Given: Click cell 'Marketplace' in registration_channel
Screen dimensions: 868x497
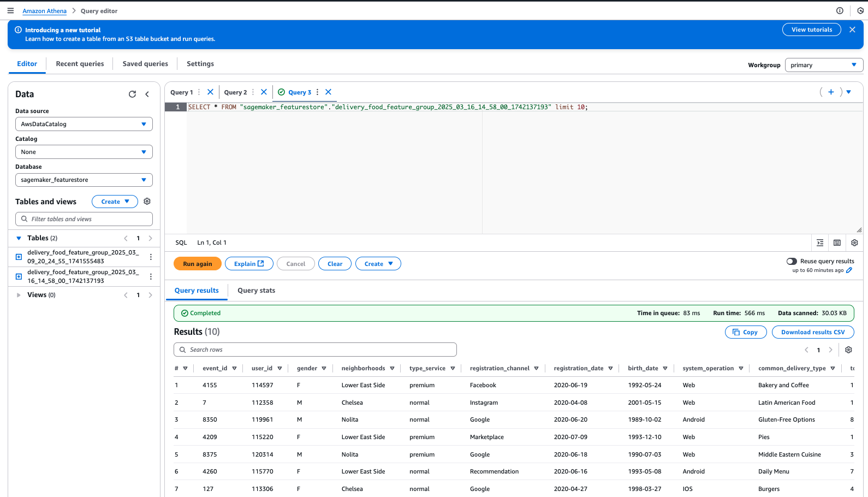Looking at the screenshot, I should click(486, 437).
